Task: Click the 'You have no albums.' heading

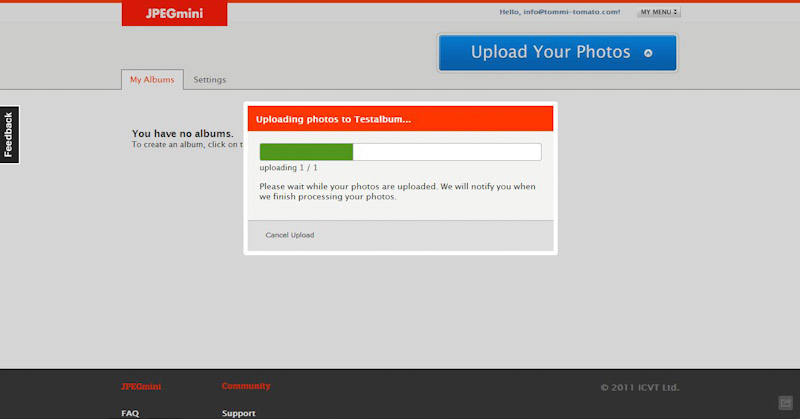Action: pos(183,134)
